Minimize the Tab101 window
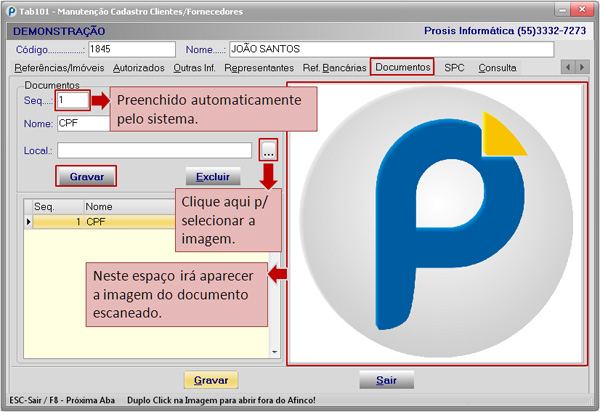Image resolution: width=600 pixels, height=412 pixels. pyautogui.click(x=562, y=10)
